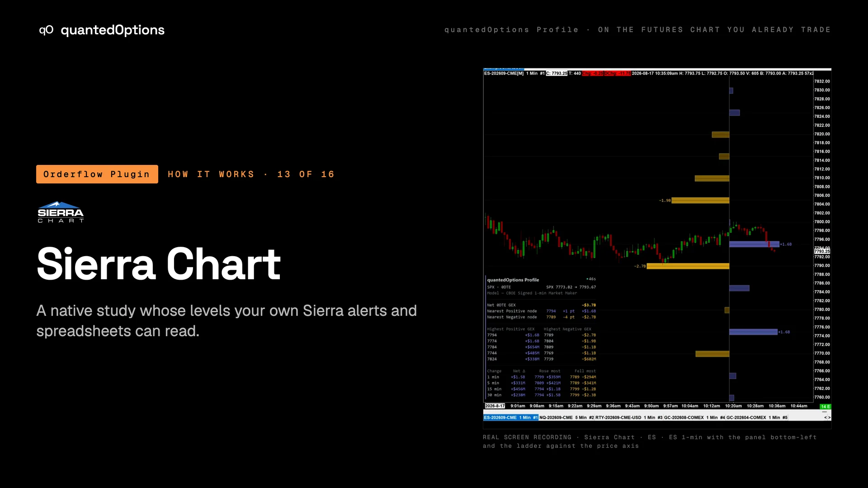Click the "2026-08-17 10:35:09am" timestamp
This screenshot has height=488, width=868.
(655, 73)
